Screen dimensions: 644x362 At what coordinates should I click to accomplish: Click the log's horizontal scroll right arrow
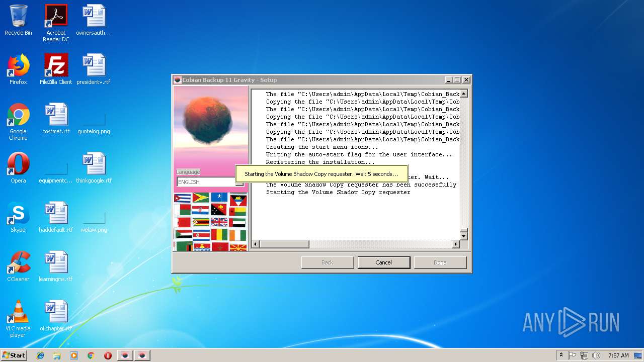[x=456, y=244]
